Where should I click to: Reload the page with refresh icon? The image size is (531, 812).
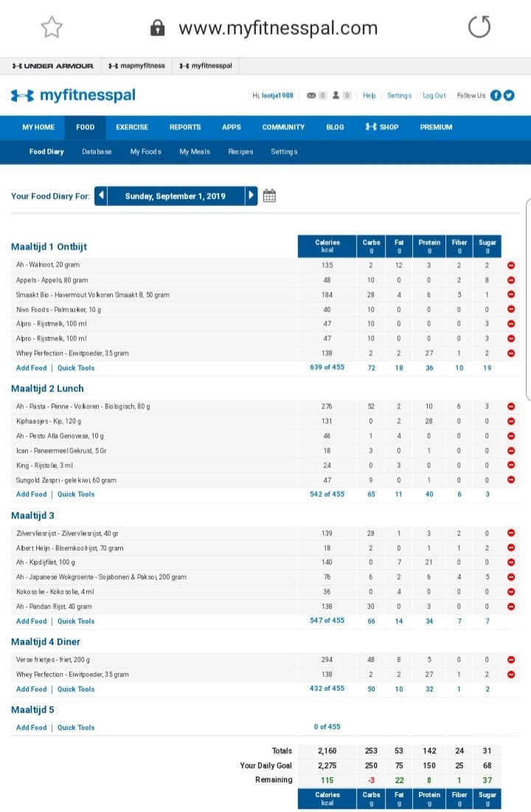479,27
